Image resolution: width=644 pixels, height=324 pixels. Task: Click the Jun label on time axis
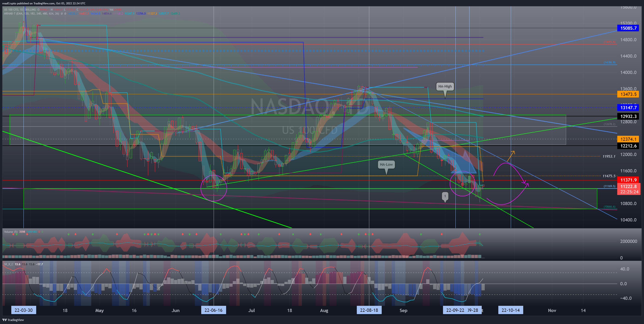(x=175, y=310)
